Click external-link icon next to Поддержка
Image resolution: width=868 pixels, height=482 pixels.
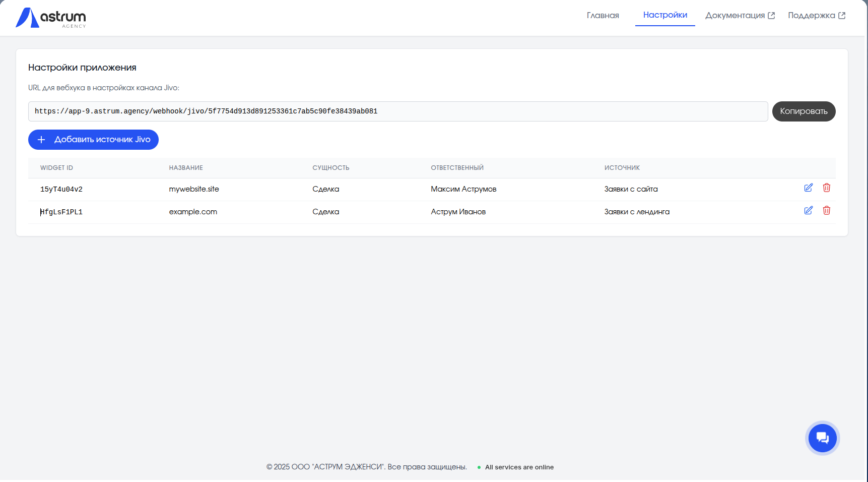[x=842, y=16]
